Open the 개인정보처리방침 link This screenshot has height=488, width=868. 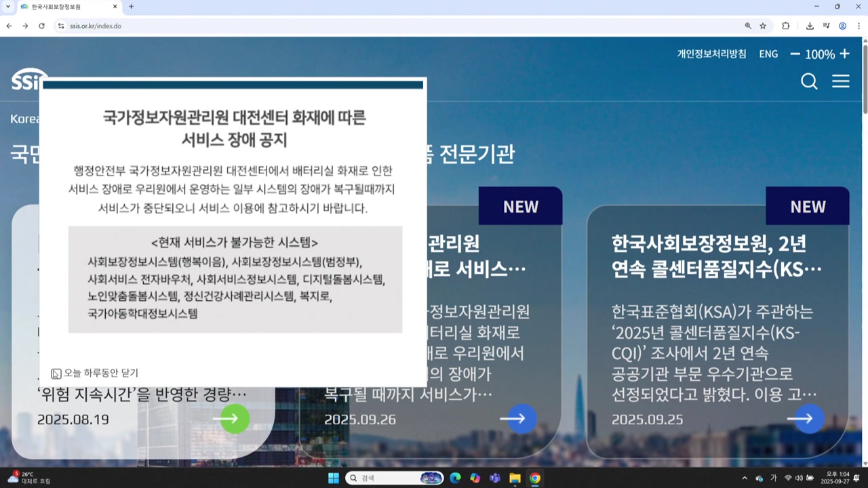click(x=711, y=54)
